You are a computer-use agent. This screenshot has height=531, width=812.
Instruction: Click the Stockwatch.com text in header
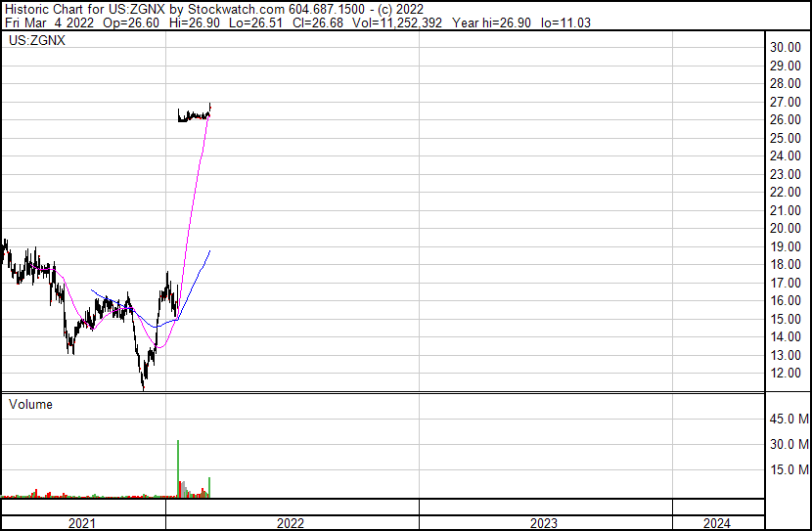pos(236,10)
